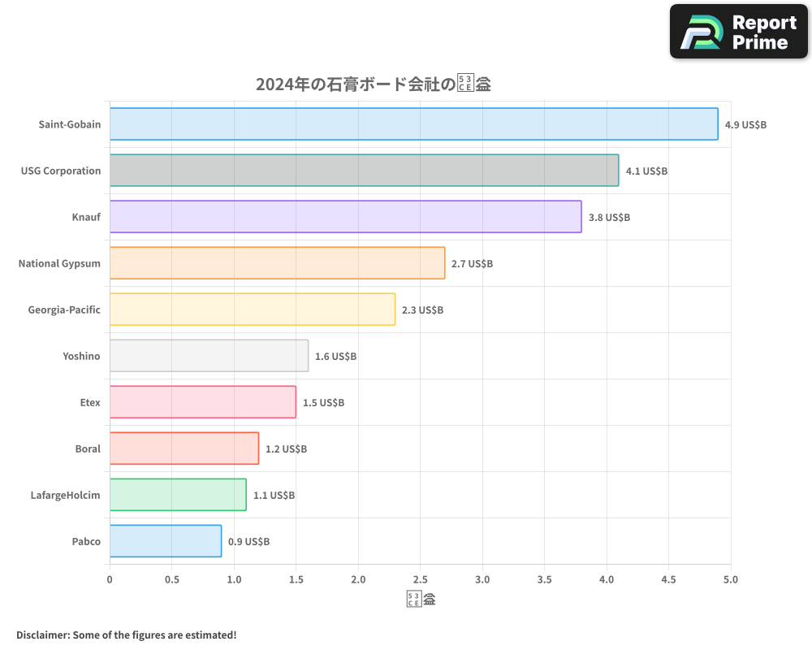The height and width of the screenshot is (650, 812).
Task: Click the 5.0 tick label on x-axis
Action: coord(731,579)
